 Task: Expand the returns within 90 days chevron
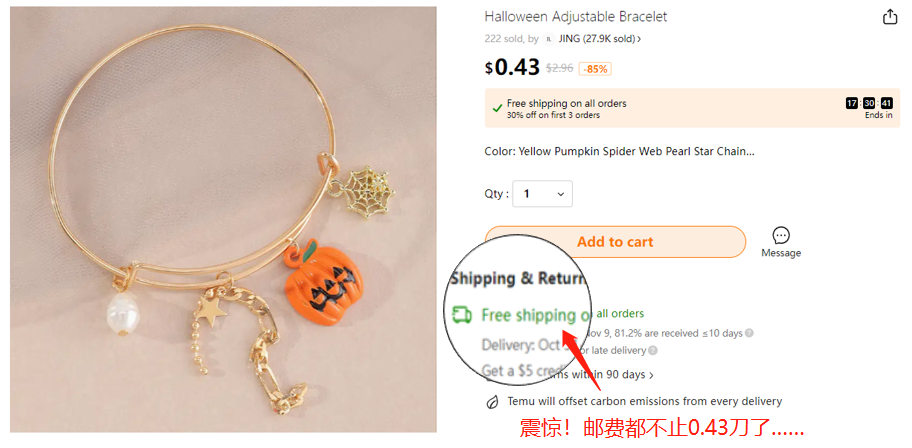click(x=651, y=375)
